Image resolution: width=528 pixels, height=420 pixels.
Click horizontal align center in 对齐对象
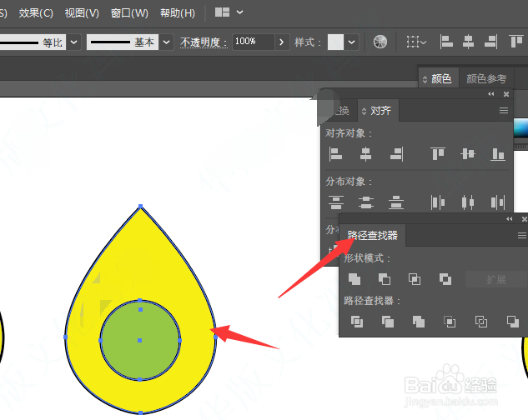[365, 154]
